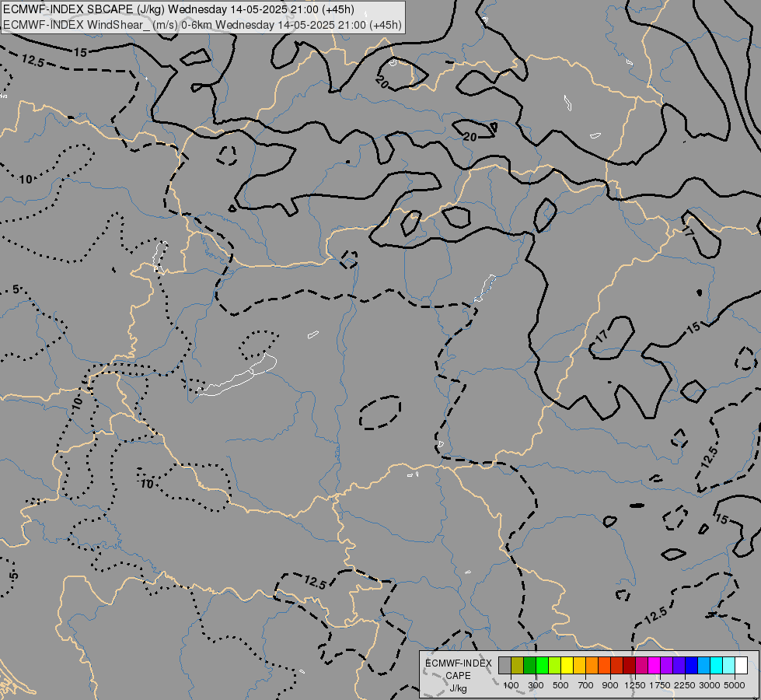The image size is (761, 700).
Task: Pick the purple legend swatch
Action: (667, 665)
